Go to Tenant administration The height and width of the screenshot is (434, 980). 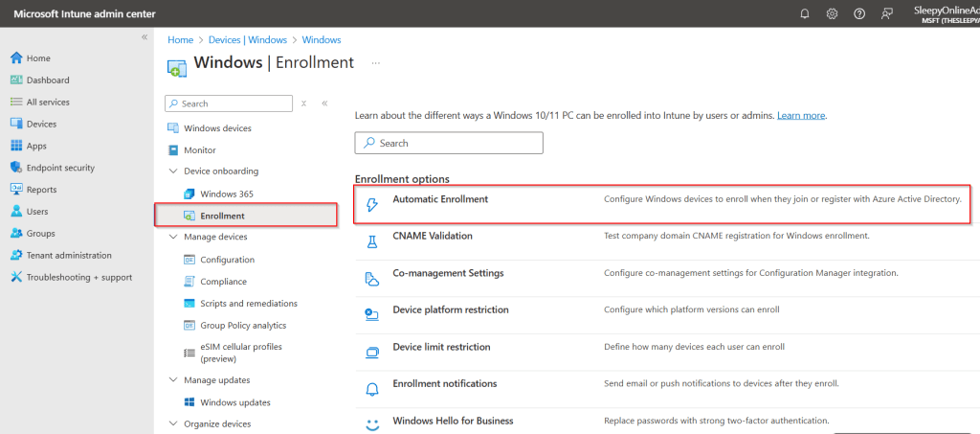click(69, 255)
